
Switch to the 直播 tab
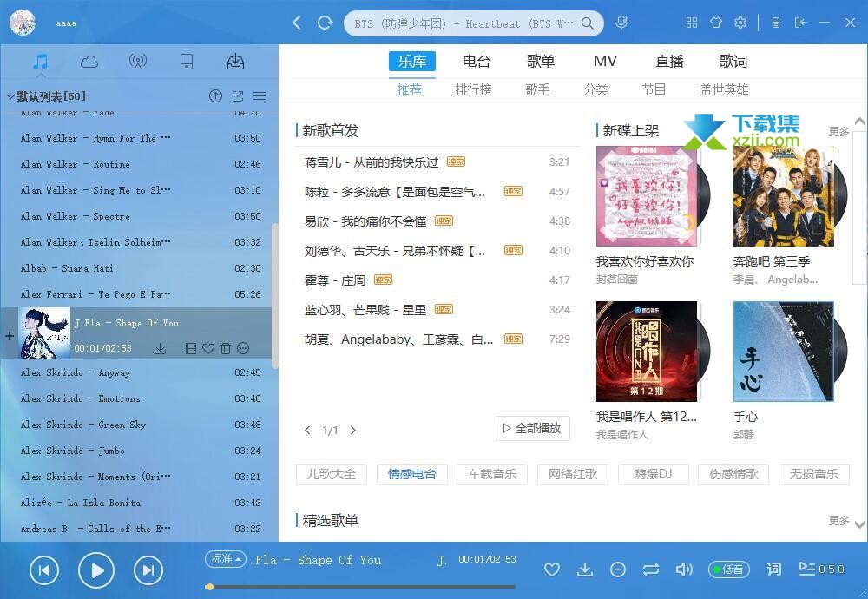tap(669, 62)
